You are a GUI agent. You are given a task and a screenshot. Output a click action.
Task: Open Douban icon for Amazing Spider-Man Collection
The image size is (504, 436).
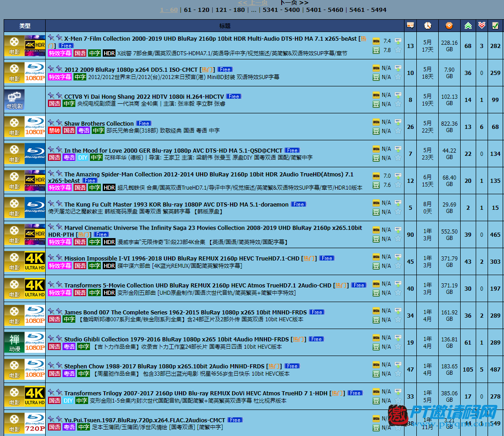click(376, 185)
